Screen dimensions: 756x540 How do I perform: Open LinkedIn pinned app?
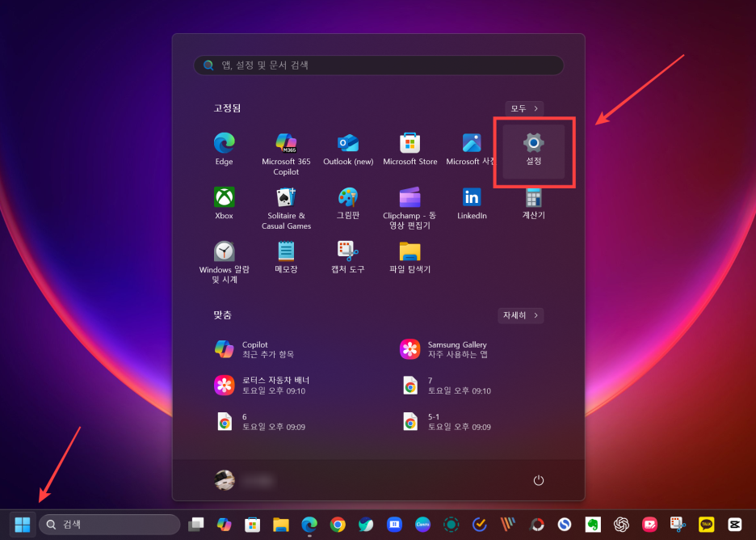(x=472, y=203)
